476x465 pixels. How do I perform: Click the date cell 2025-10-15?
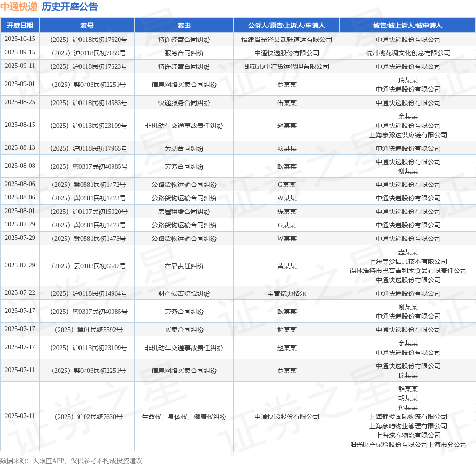20,39
